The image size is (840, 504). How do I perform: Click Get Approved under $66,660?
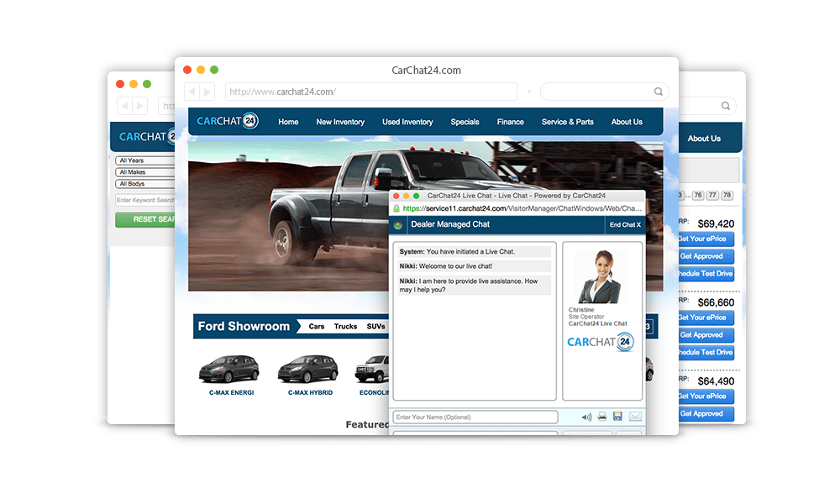[706, 335]
